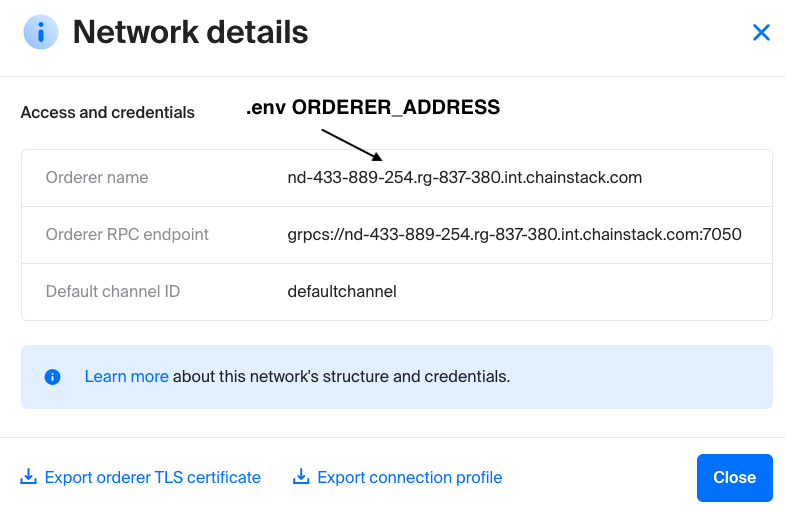Click the banner text about network's structure

[342, 377]
